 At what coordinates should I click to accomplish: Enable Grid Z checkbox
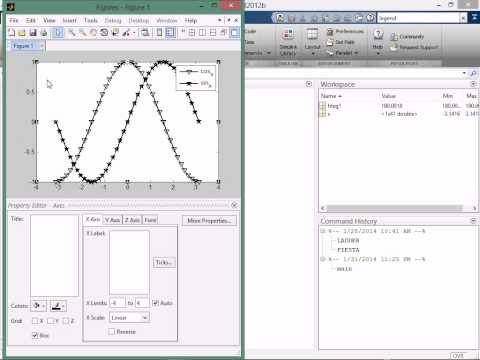(x=66, y=321)
